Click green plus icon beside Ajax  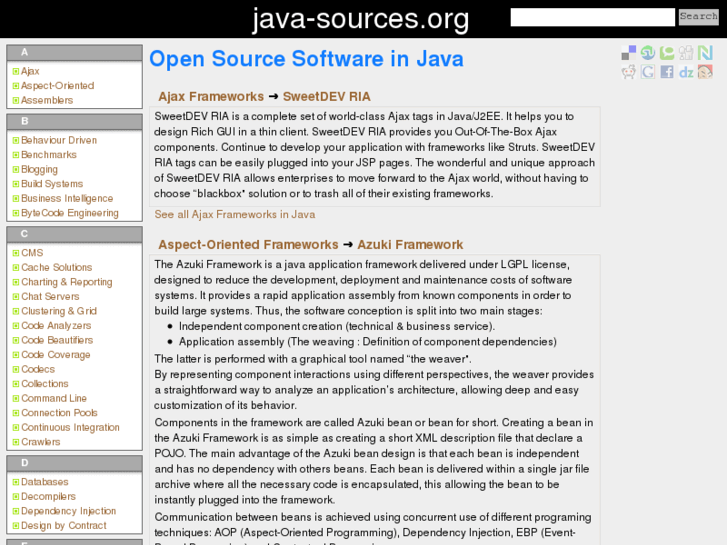pyautogui.click(x=16, y=71)
